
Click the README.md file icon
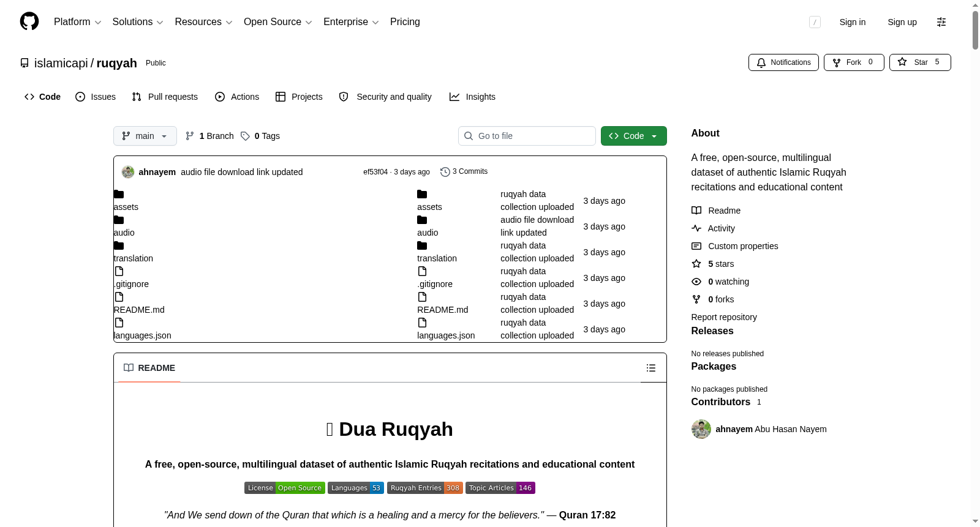(x=119, y=297)
